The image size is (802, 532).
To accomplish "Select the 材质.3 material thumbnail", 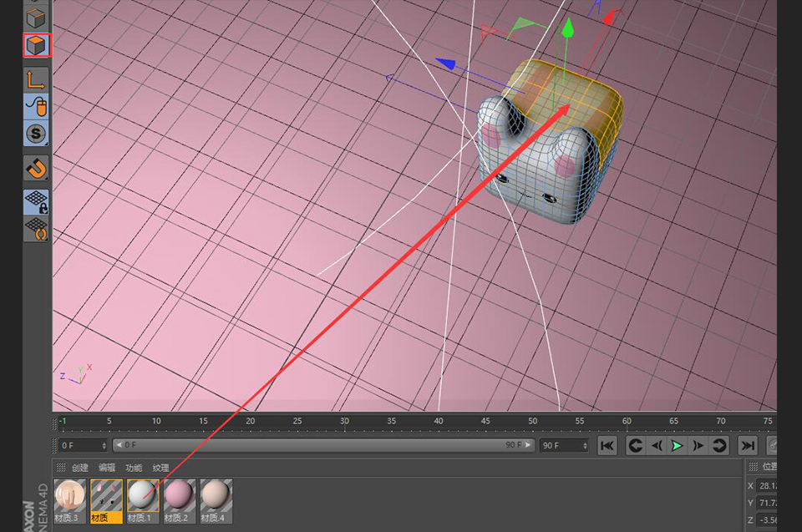I will [x=69, y=499].
